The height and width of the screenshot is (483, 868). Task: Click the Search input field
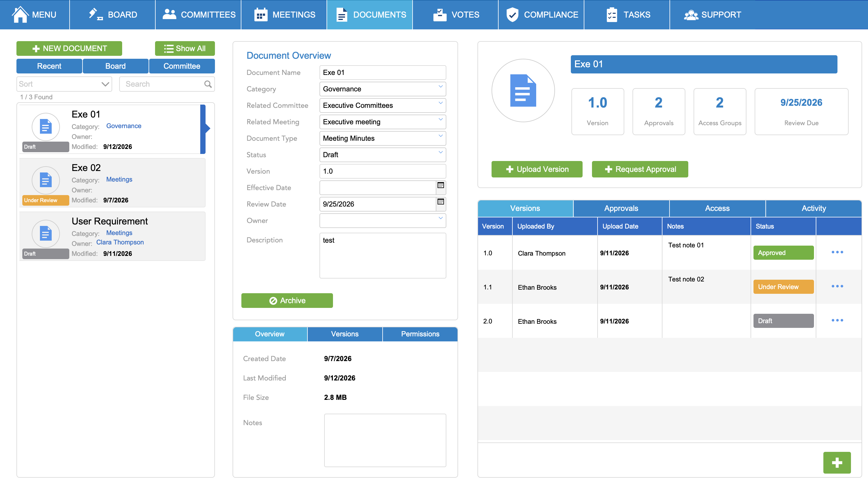pyautogui.click(x=167, y=84)
